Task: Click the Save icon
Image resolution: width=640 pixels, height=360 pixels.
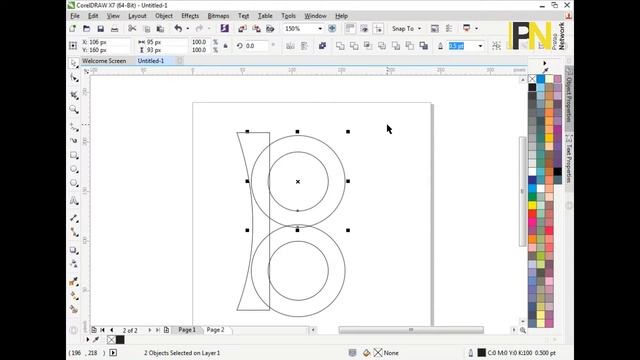Action: coord(100,29)
